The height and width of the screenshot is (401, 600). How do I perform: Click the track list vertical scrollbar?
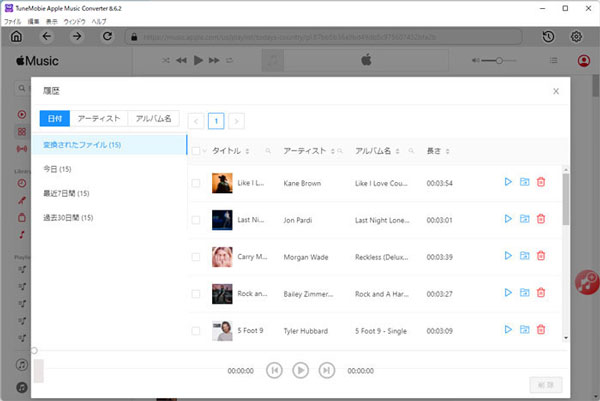tap(566, 199)
